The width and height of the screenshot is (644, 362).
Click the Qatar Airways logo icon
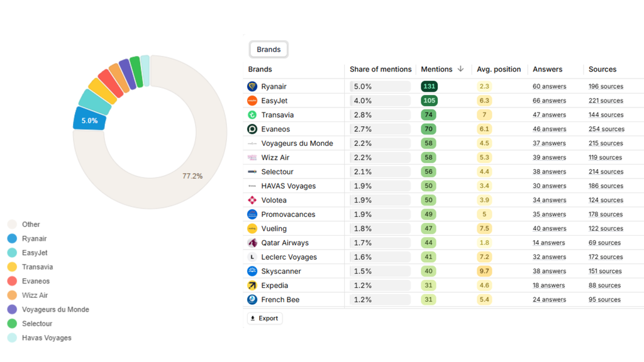click(252, 243)
